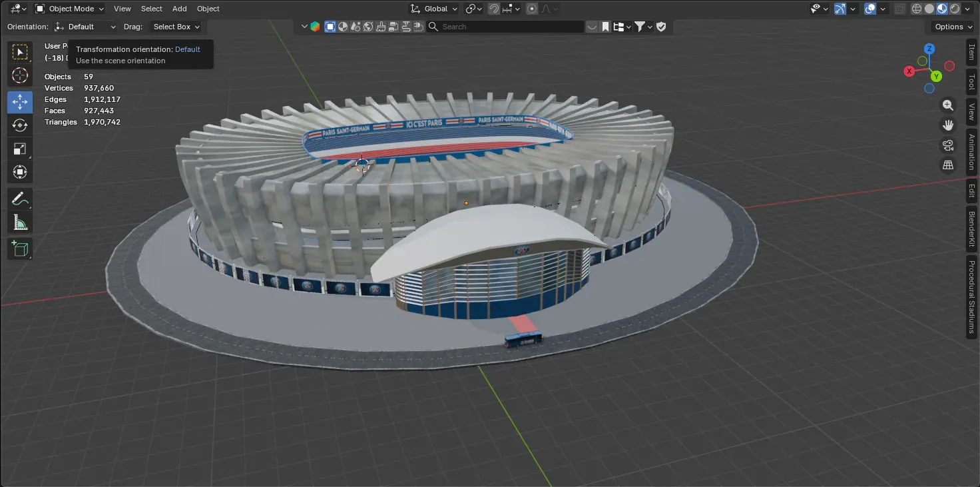This screenshot has height=487, width=980.
Task: Click the blue Z axis gizmo
Action: [x=929, y=49]
